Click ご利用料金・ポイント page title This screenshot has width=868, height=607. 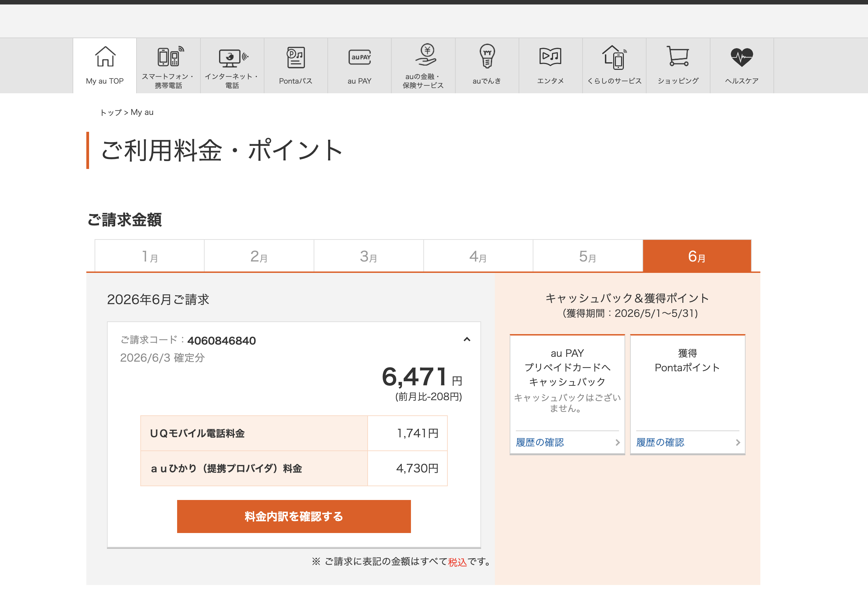222,150
